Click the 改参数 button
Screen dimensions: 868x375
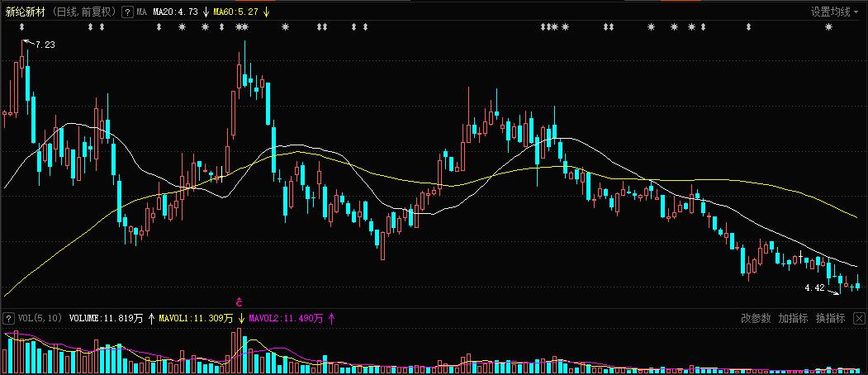(756, 319)
